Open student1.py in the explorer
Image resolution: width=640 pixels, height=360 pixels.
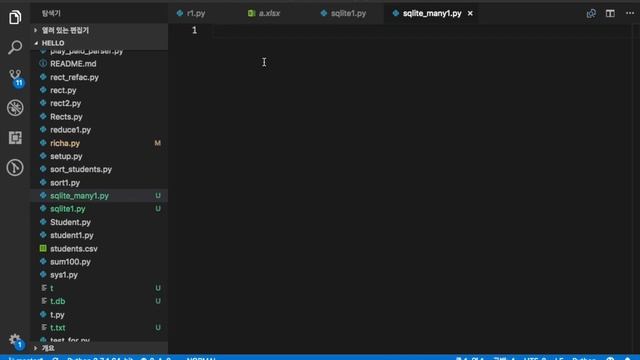point(72,236)
